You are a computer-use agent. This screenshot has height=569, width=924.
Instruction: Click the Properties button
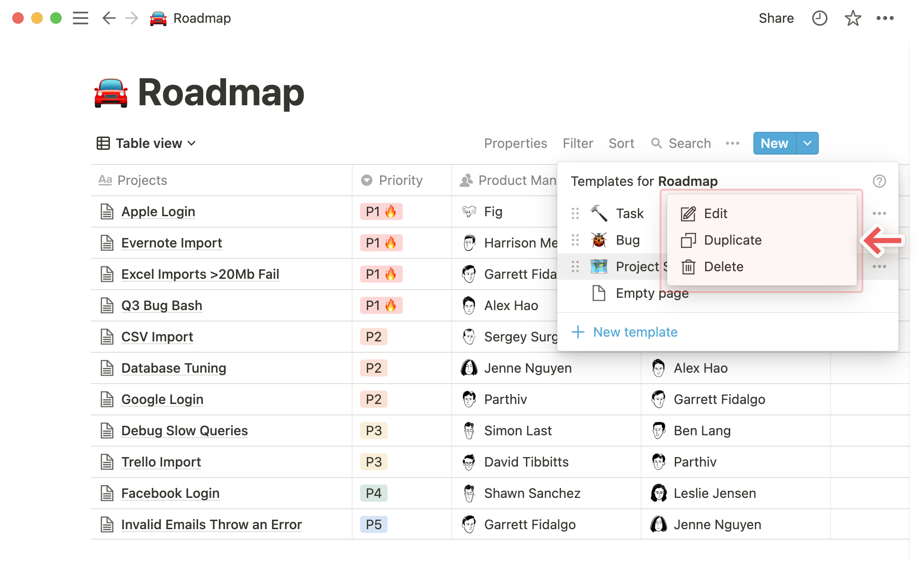[516, 143]
